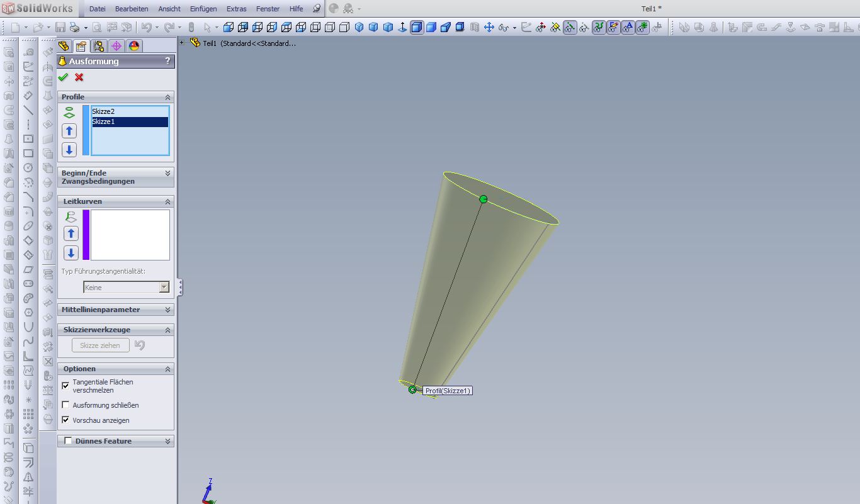Collapse the Leitkurven section
The image size is (860, 504).
(x=167, y=201)
